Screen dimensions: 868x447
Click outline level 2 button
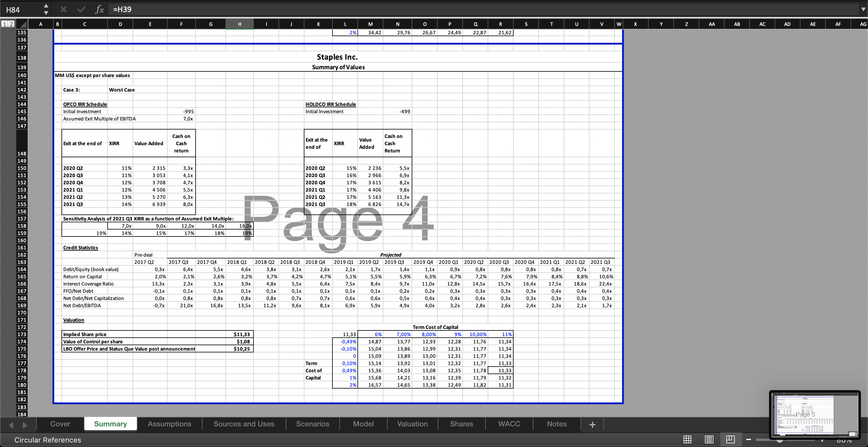[11, 24]
